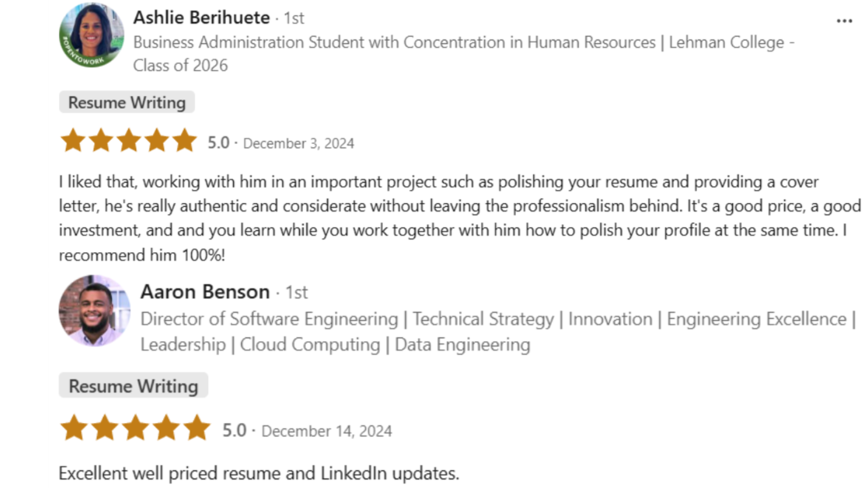868x488 pixels.
Task: Click the fifth star in Ashlie's rating
Action: [x=184, y=140]
